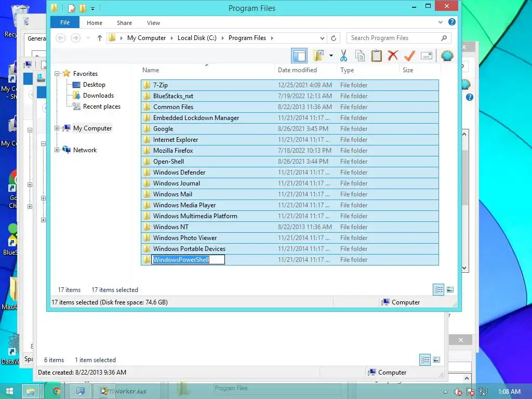Paste with the clipboard icon

coord(376,56)
